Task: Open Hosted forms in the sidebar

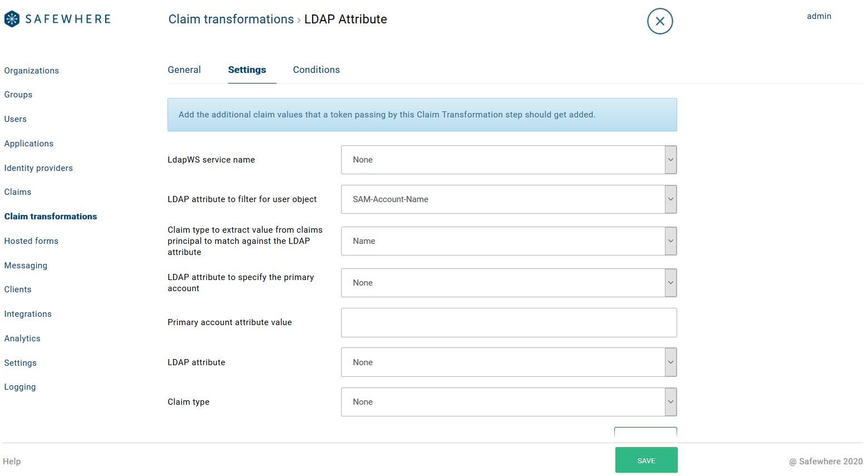Action: (31, 241)
